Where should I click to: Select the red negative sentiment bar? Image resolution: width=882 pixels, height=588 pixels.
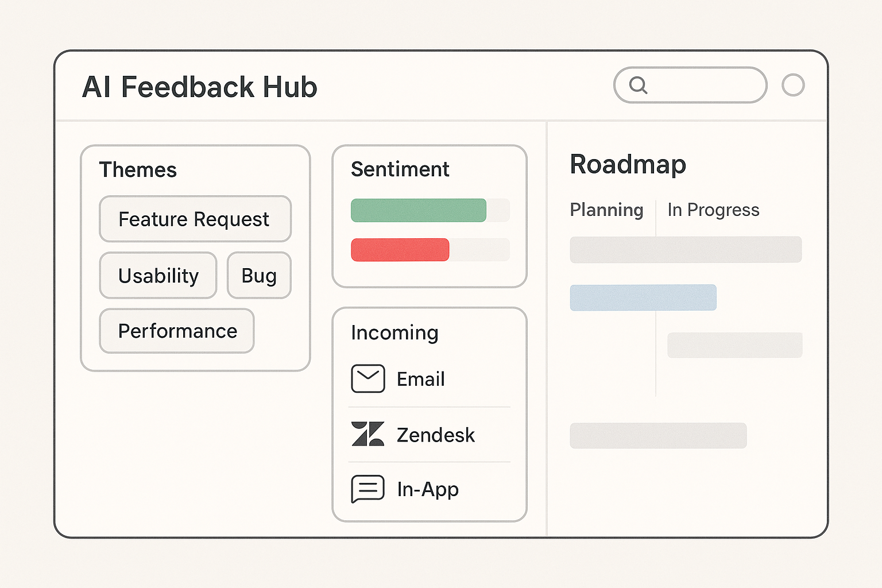coord(400,250)
